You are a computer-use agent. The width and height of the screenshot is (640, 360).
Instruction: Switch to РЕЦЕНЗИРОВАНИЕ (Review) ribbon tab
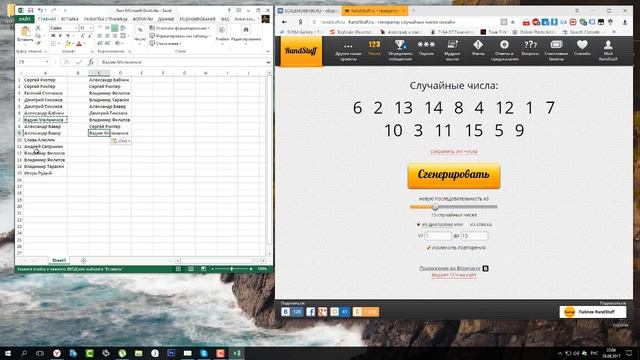[x=198, y=19]
